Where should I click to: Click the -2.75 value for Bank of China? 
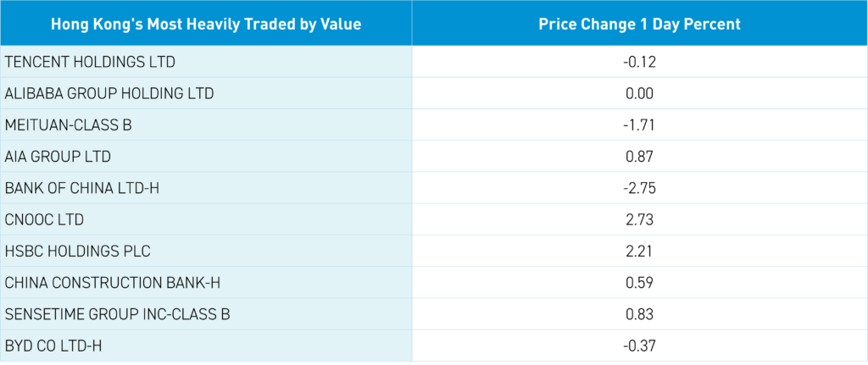pyautogui.click(x=637, y=187)
